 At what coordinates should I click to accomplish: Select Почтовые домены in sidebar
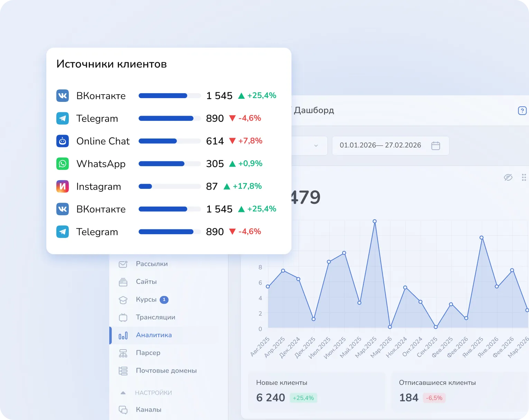tap(166, 371)
